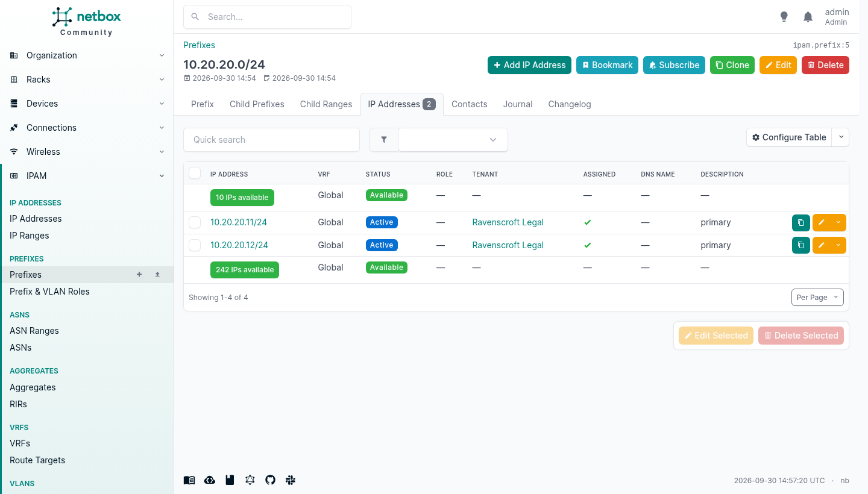Open the open-book docs icon in footer
This screenshot has height=494, width=868.
click(189, 480)
